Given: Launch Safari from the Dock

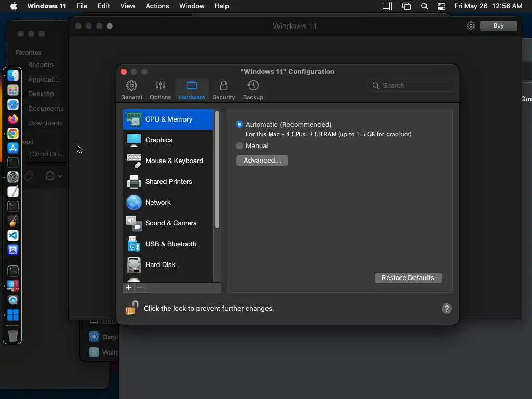Looking at the screenshot, I should 13,104.
